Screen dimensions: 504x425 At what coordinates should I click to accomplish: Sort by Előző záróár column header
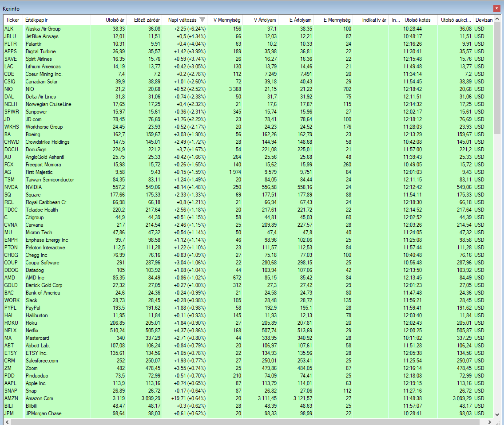pos(144,20)
